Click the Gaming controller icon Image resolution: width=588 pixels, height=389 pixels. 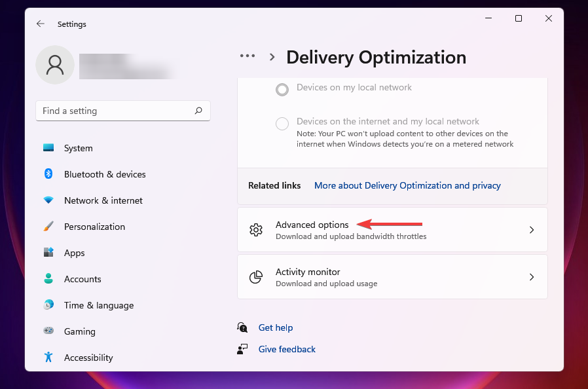(x=48, y=331)
